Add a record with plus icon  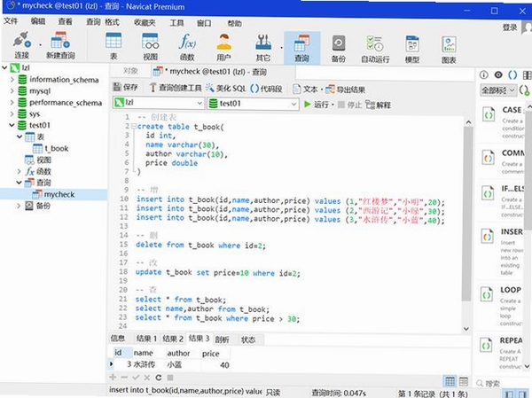(x=113, y=377)
